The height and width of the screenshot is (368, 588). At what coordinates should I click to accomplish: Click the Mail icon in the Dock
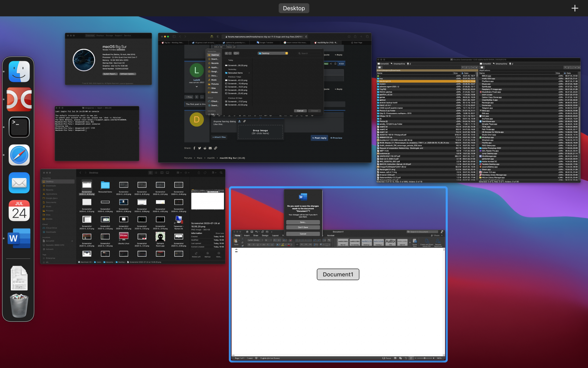(x=19, y=183)
